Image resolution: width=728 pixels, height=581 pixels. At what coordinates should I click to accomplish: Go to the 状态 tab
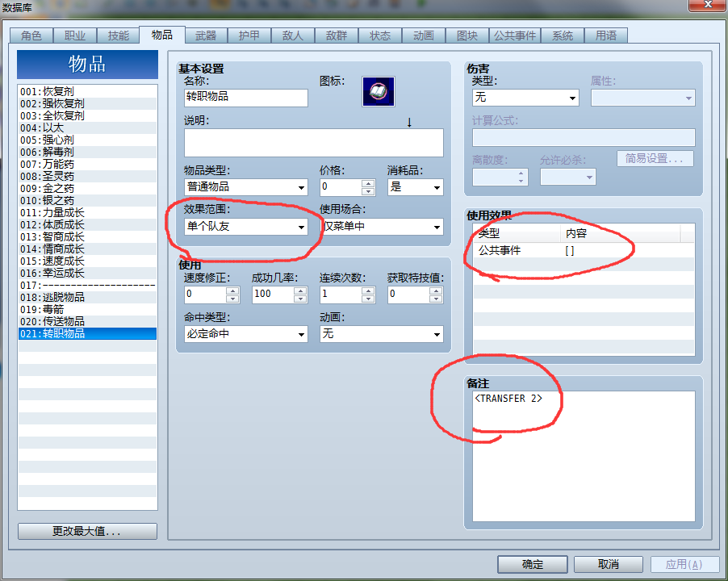(380, 36)
